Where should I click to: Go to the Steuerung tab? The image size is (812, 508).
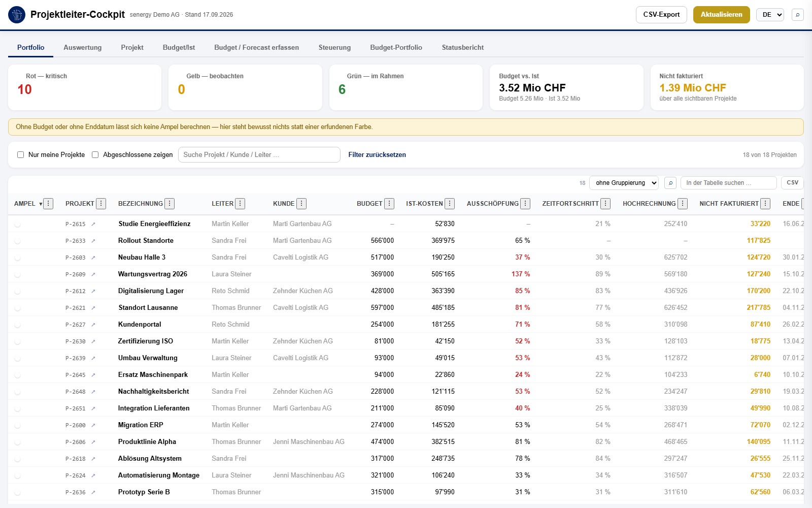pos(334,47)
